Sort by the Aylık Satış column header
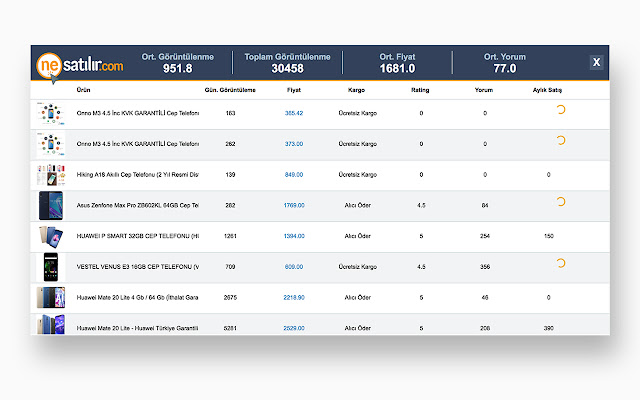The image size is (640, 400). pos(548,91)
